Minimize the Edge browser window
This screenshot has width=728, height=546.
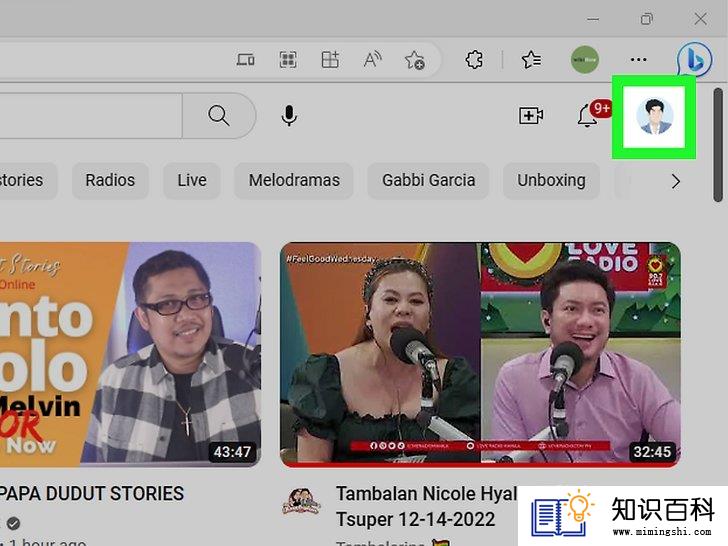point(593,20)
